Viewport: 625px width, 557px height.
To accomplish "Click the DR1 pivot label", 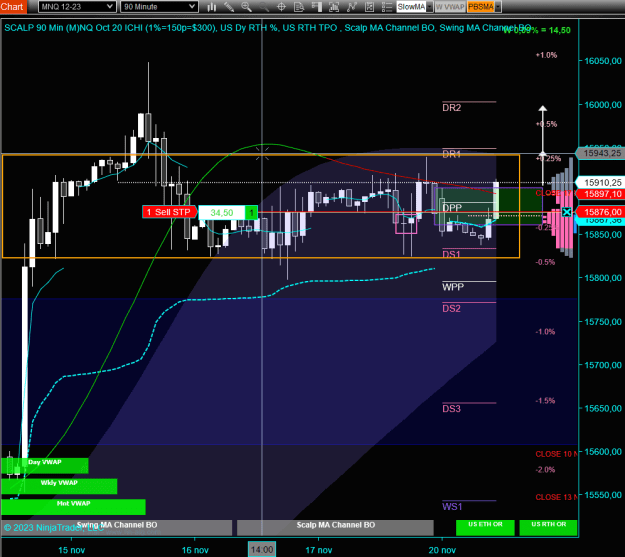I will pos(452,154).
